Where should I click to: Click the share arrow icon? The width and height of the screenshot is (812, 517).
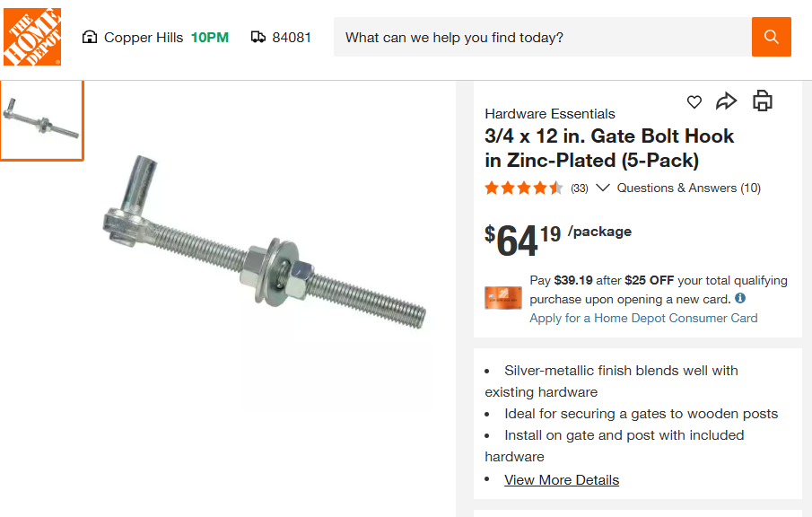726,101
